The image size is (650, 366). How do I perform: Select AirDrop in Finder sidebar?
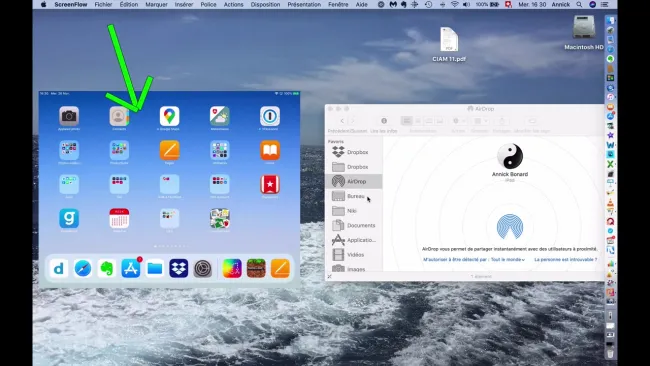coord(353,182)
